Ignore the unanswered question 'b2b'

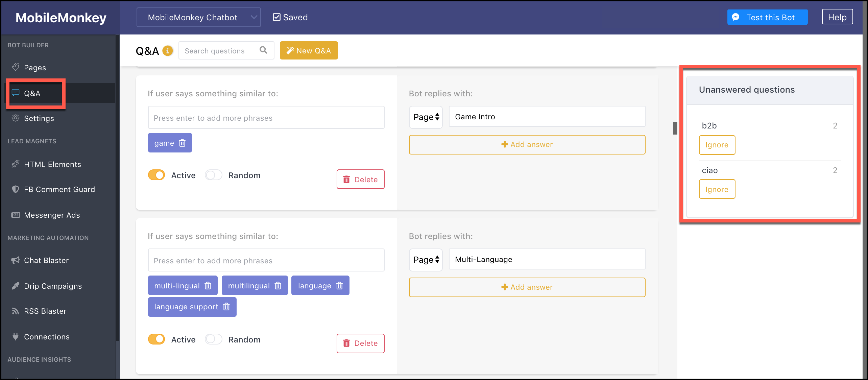click(717, 145)
